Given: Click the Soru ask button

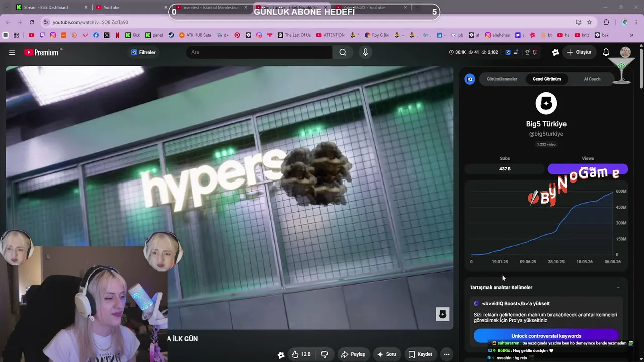Looking at the screenshot, I should [386, 354].
